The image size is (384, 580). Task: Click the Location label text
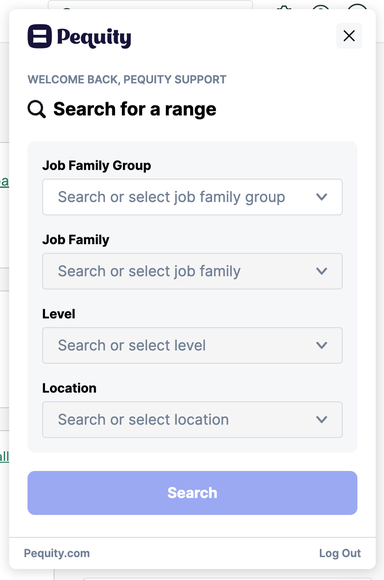(69, 388)
